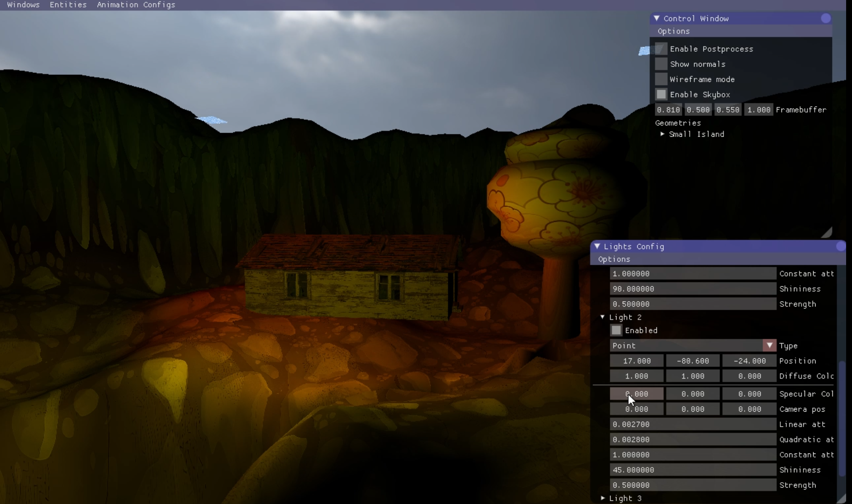Click Control Window round close button

(x=825, y=18)
